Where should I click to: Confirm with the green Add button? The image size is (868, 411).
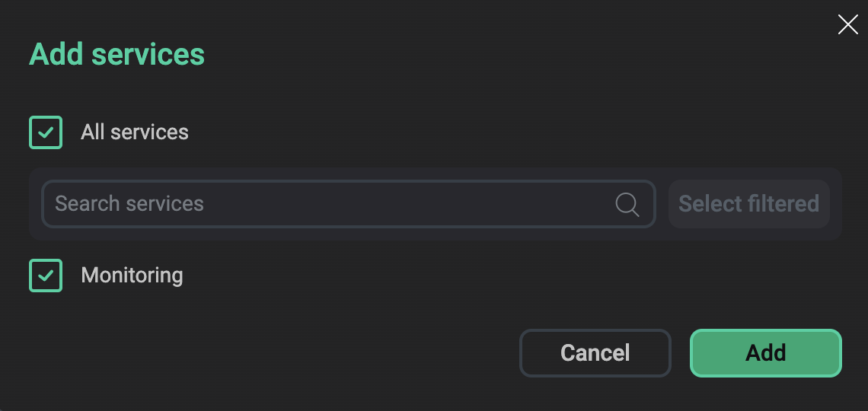tap(765, 353)
